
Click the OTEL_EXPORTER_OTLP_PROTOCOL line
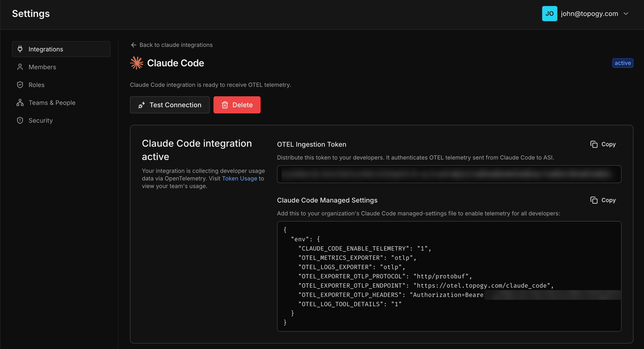(385, 276)
